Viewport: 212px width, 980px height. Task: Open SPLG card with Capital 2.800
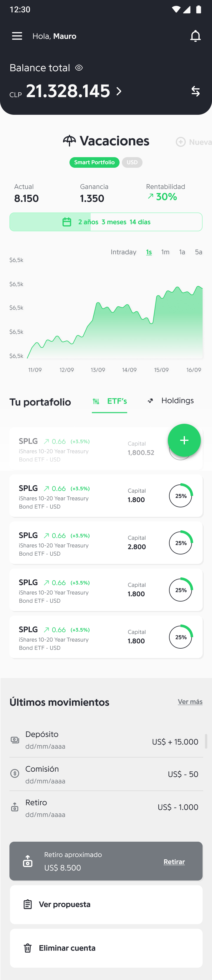point(106,543)
